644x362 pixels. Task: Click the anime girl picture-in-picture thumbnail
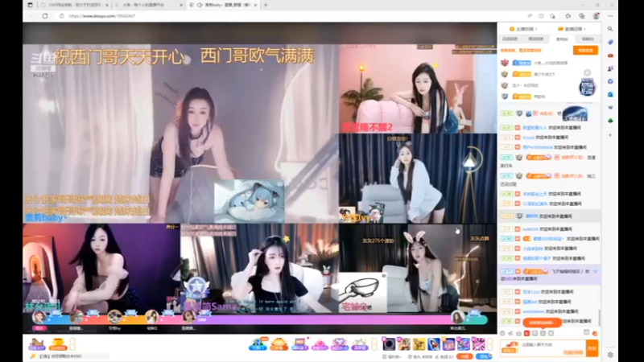click(249, 200)
